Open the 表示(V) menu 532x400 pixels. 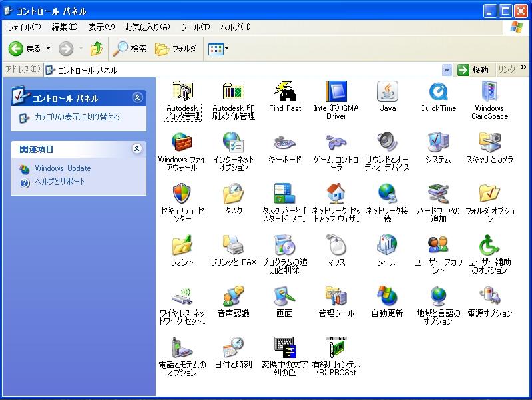[101, 27]
